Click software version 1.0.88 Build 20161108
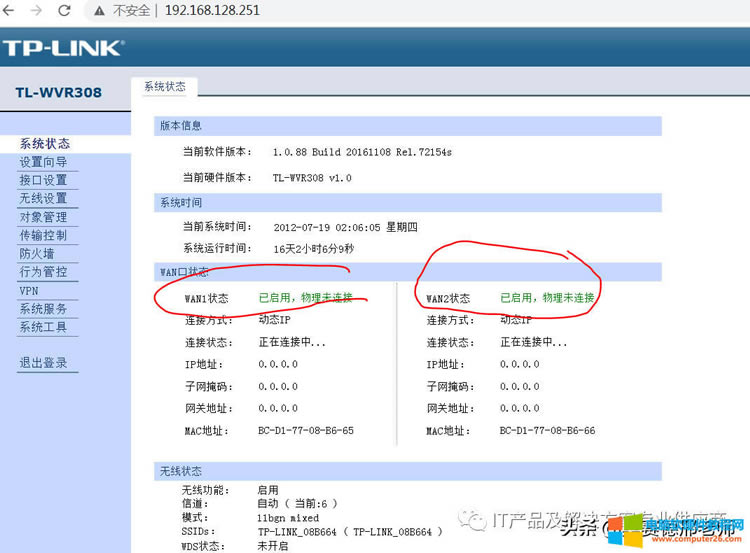750x553 pixels. 362,152
